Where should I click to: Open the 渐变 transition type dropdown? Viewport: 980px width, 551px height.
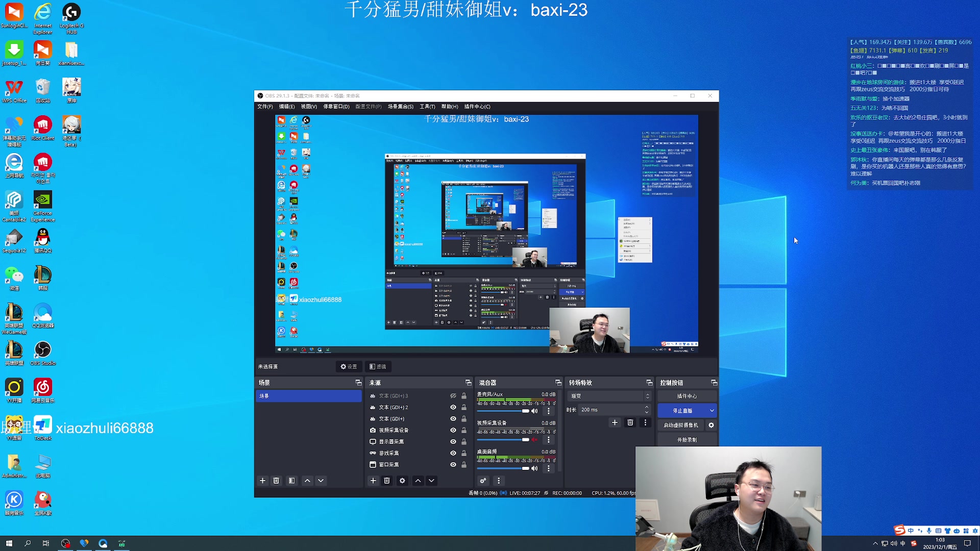[607, 395]
